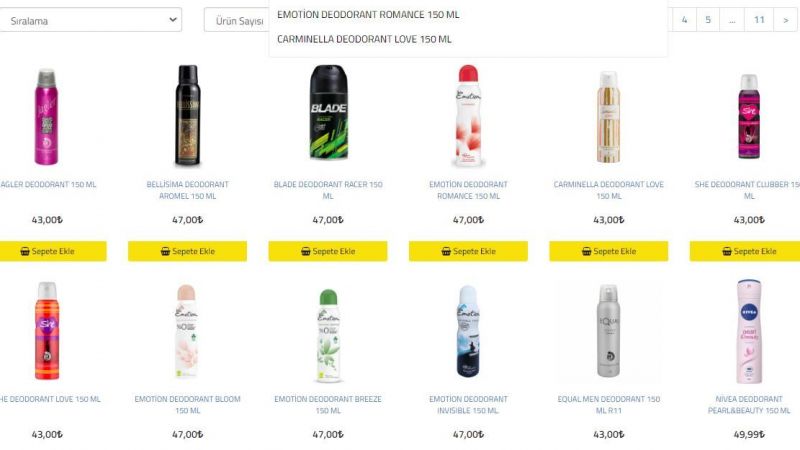Go to page 4
This screenshot has width=800, height=450.
click(684, 20)
